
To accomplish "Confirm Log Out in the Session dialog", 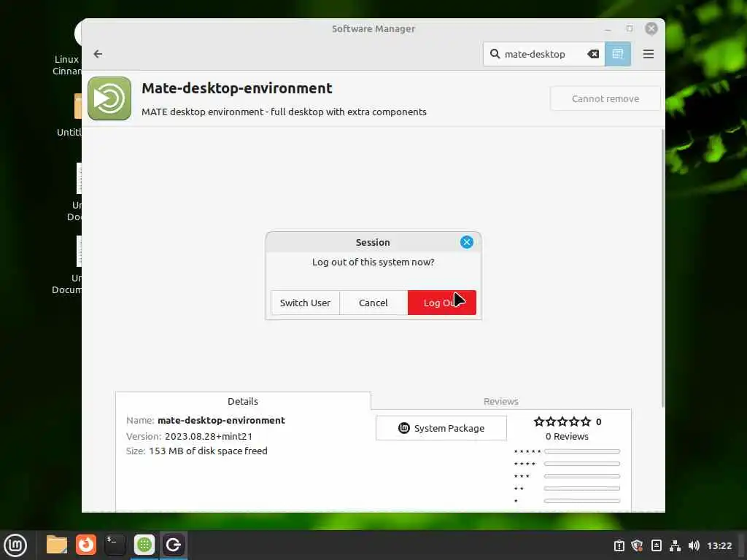I will point(441,303).
